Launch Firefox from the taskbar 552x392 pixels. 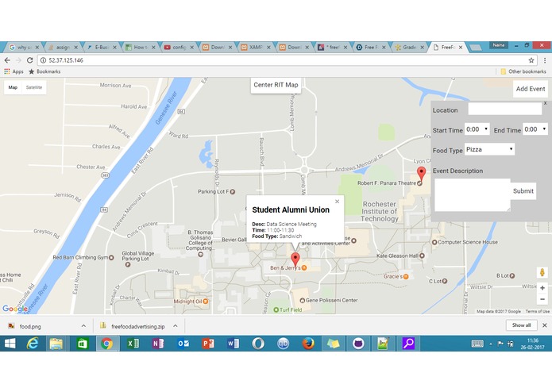point(308,344)
